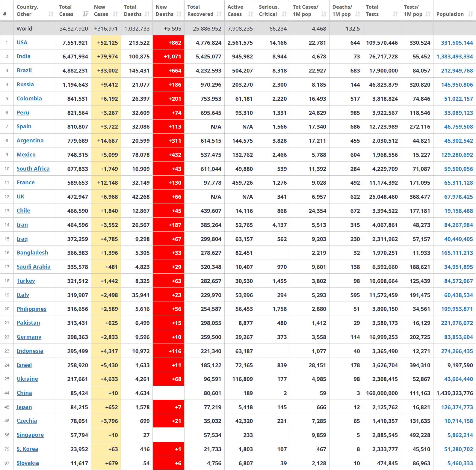Sort by Tests/1M pop icon

tap(428, 14)
